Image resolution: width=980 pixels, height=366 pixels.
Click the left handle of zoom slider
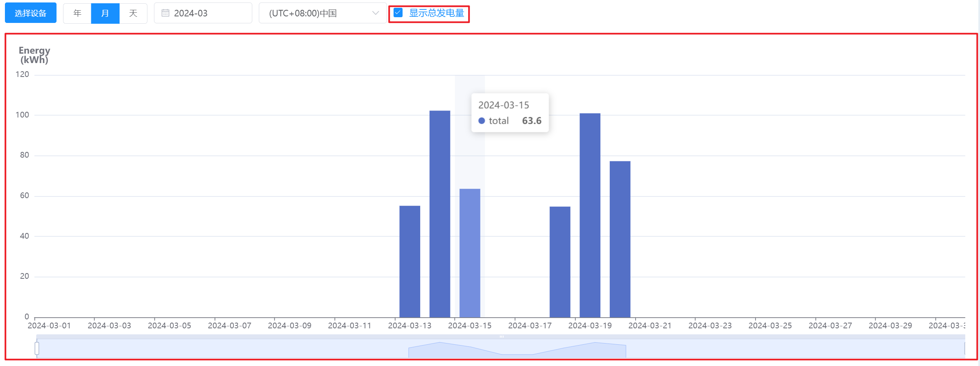pos(37,348)
